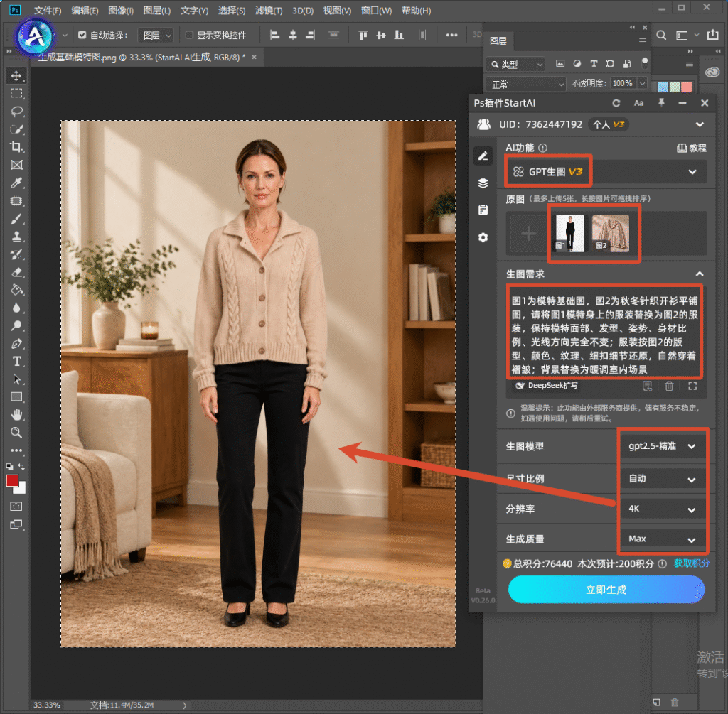Open the 生图模型 gpt2.5-精准 dropdown
The height and width of the screenshot is (714, 728).
pyautogui.click(x=663, y=446)
